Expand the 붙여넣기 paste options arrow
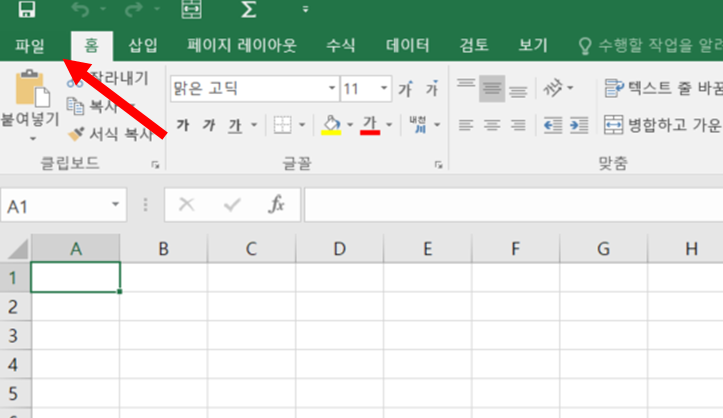 tap(32, 138)
